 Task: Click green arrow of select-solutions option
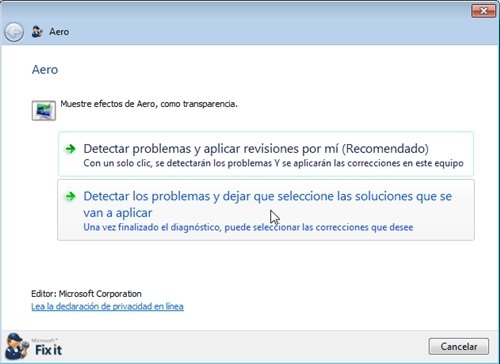(70, 196)
